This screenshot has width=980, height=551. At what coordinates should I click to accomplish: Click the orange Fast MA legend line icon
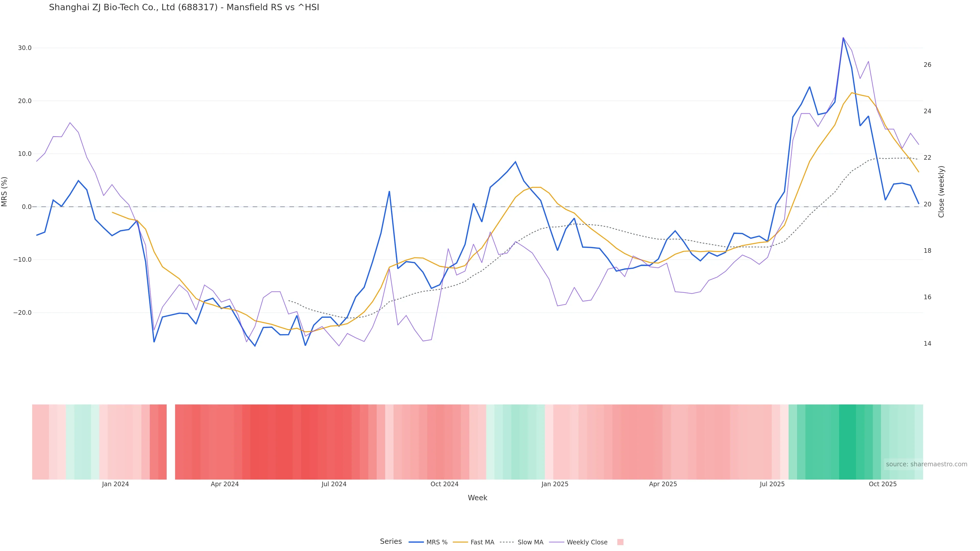[460, 542]
